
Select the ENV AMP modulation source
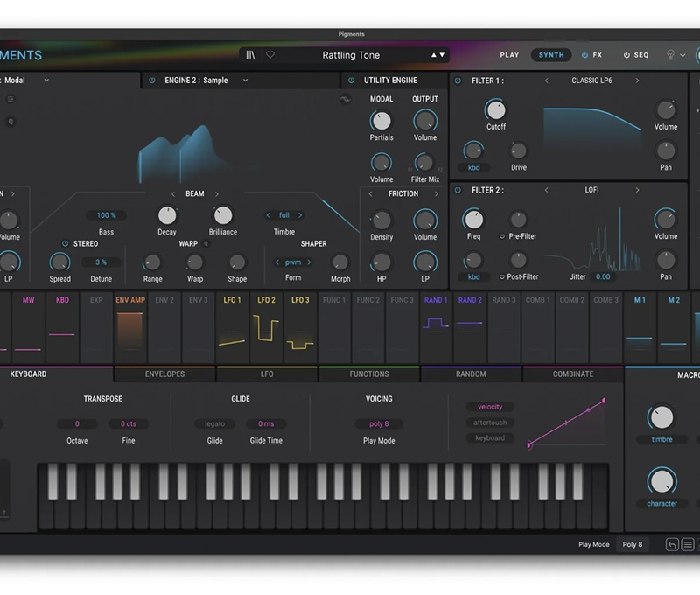[x=130, y=327]
